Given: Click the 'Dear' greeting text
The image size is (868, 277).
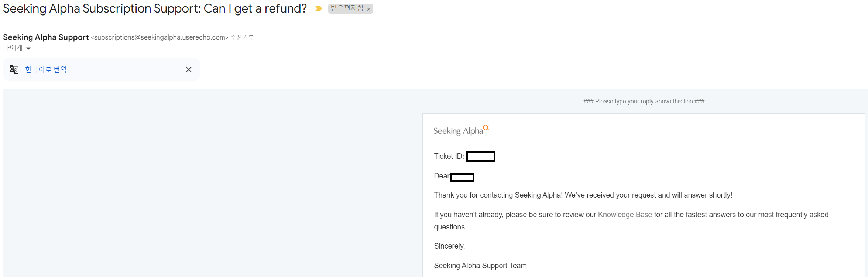Looking at the screenshot, I should pyautogui.click(x=442, y=176).
